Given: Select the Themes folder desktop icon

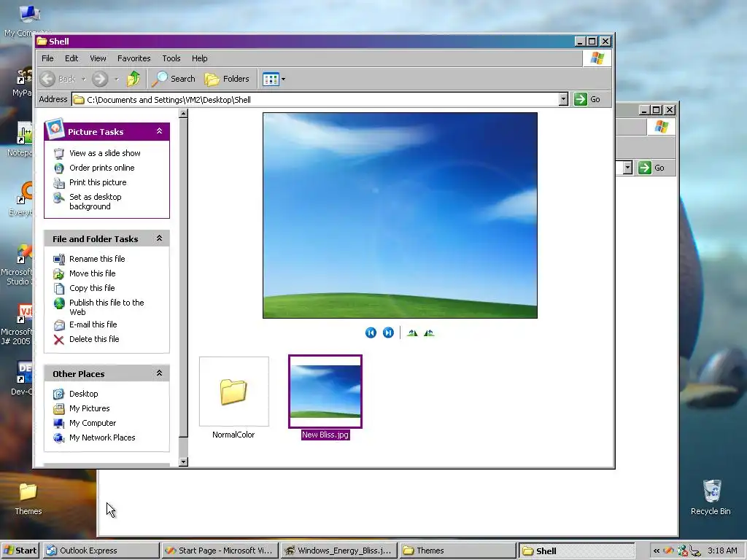Looking at the screenshot, I should click(28, 499).
